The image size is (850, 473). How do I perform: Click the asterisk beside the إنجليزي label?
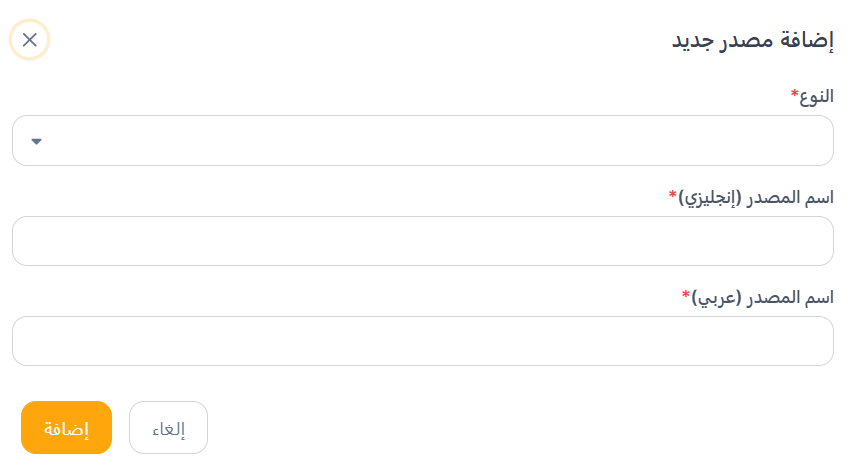point(673,194)
